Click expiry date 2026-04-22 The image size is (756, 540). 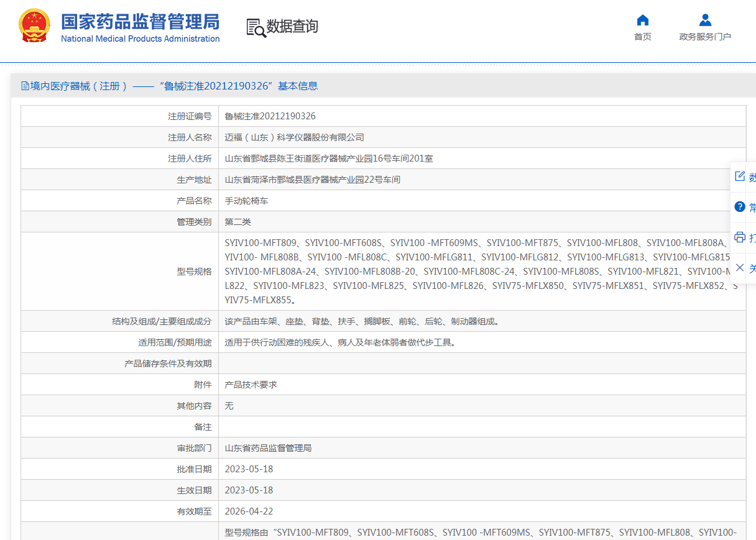pos(249,511)
